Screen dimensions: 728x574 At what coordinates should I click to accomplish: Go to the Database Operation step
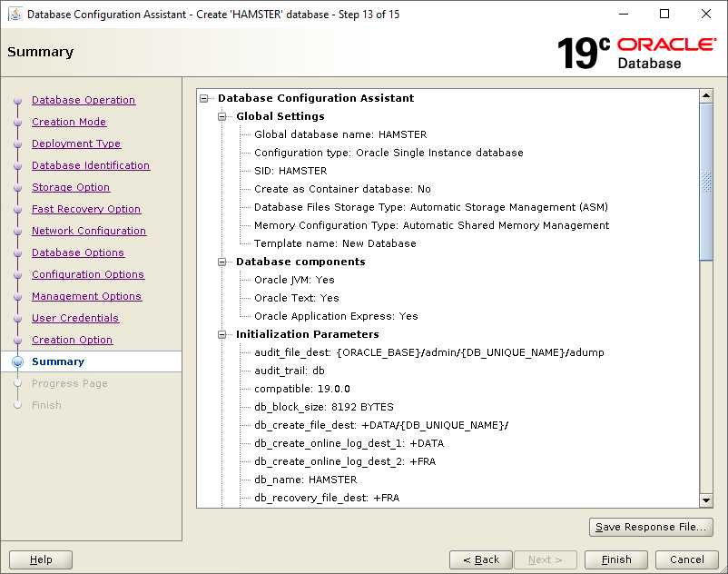pos(84,100)
